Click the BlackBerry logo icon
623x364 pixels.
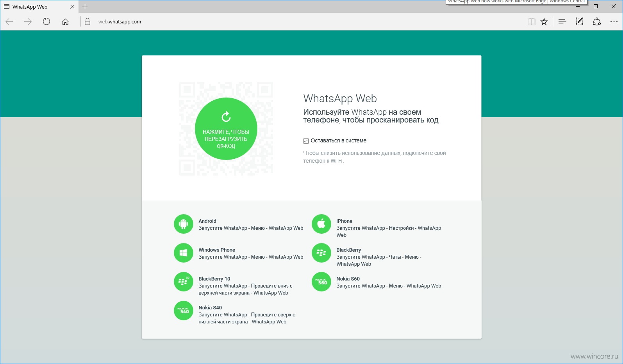click(x=321, y=253)
